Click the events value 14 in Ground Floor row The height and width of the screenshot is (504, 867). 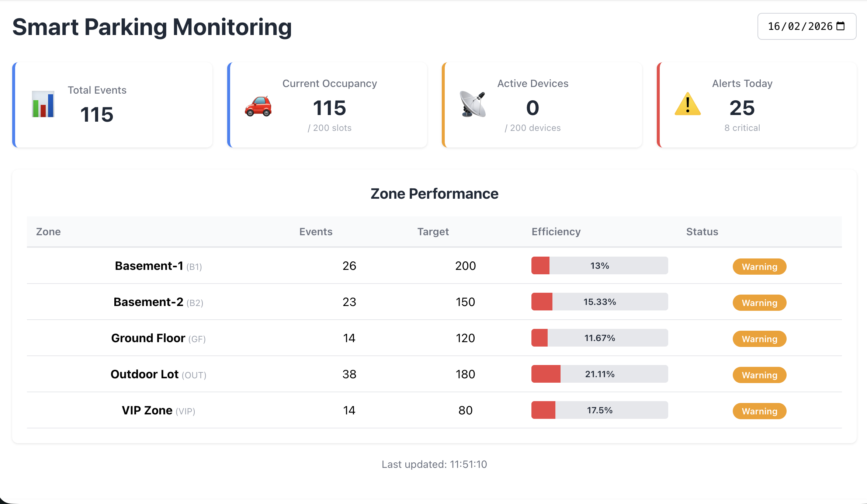click(x=349, y=338)
